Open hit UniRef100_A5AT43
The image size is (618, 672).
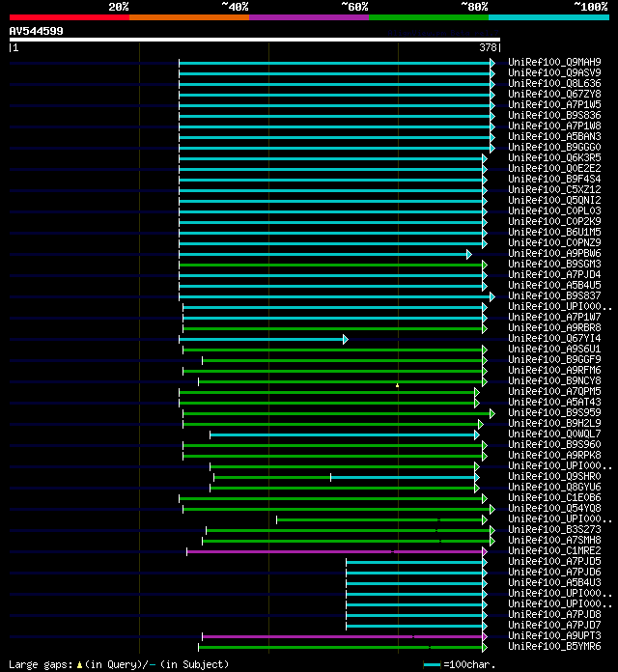point(554,402)
